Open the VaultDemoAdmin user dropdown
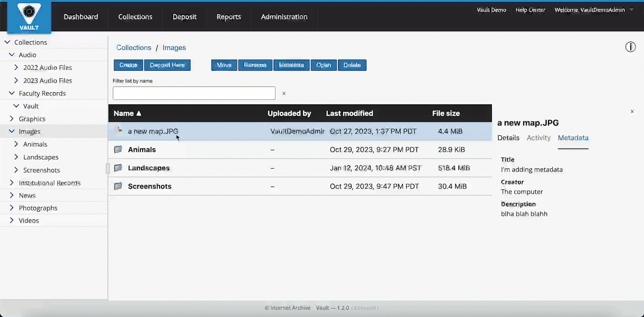Screen dimensions: 644x317 (x=631, y=10)
